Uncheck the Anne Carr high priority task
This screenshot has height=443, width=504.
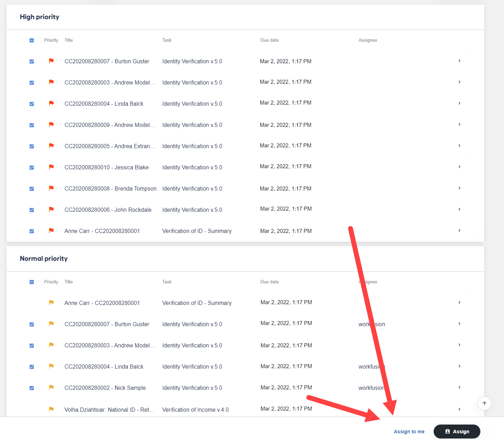coord(32,231)
